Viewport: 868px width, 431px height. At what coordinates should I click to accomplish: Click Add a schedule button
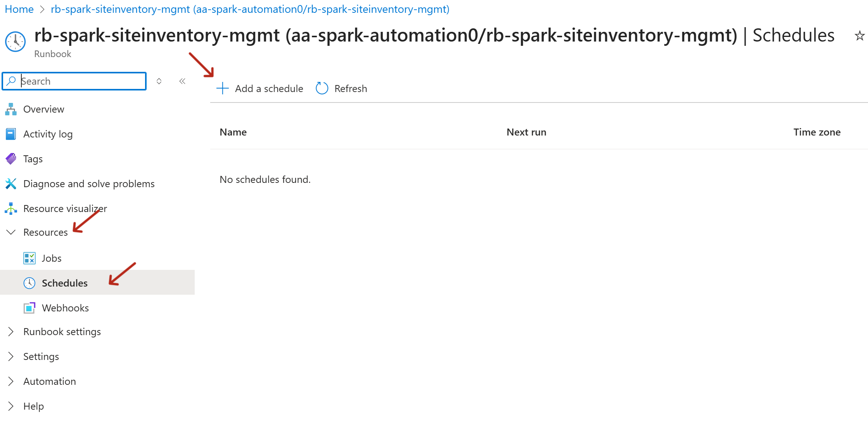(x=260, y=89)
